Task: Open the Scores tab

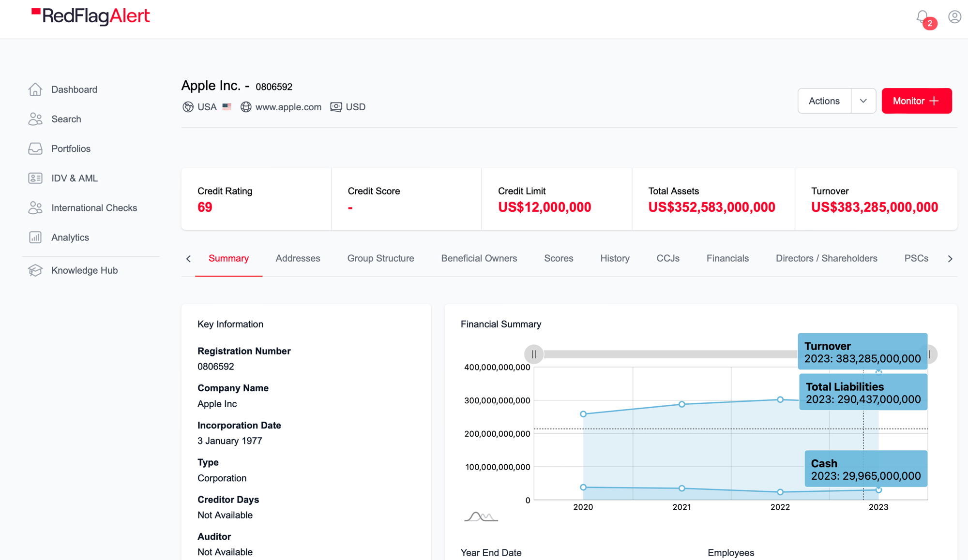Action: (x=559, y=258)
